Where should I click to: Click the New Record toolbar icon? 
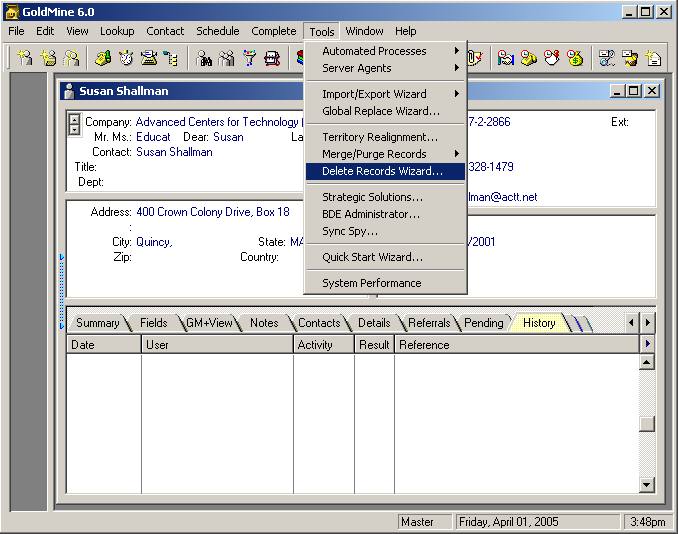click(24, 58)
